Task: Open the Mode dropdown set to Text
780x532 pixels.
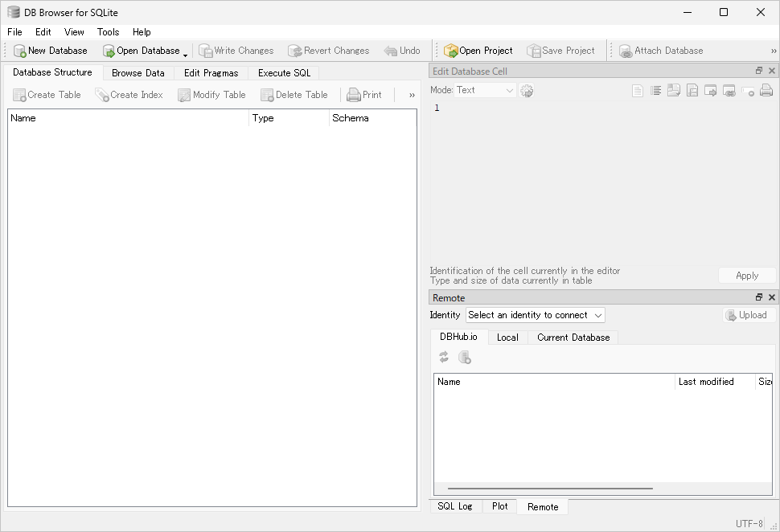Action: coord(486,91)
